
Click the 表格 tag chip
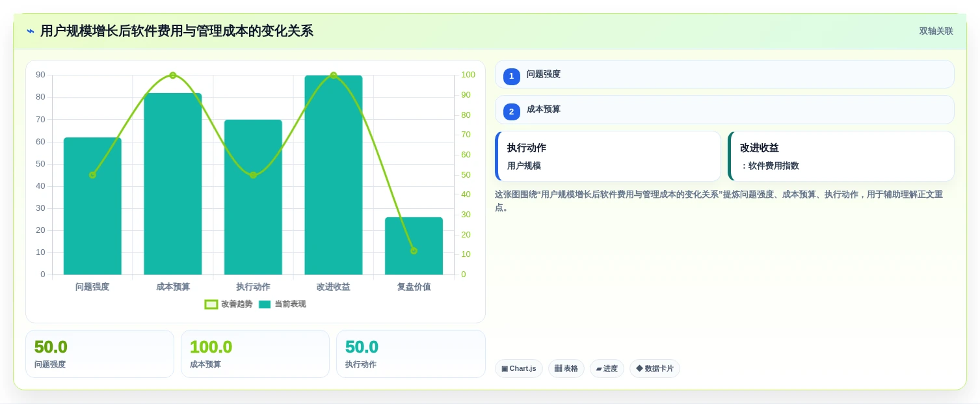[566, 369]
